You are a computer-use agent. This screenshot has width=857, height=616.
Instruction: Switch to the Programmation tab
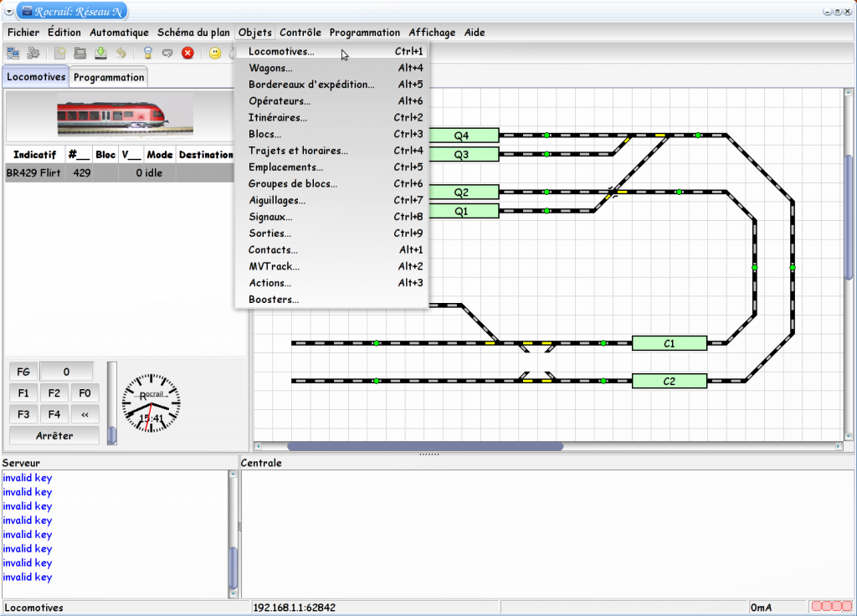109,77
